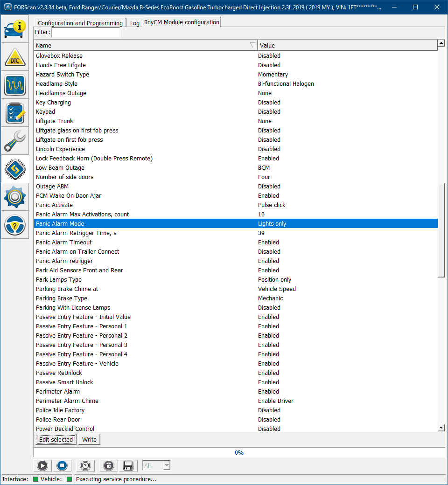The image size is (448, 485).
Task: Click the Vehicle green status indicator
Action: click(x=70, y=479)
